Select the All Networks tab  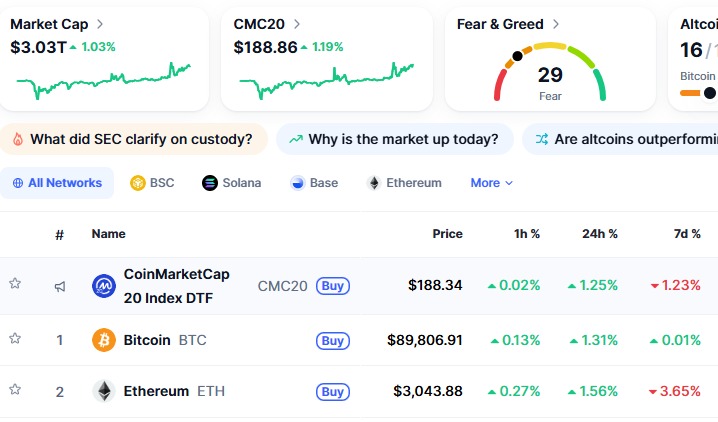tap(57, 183)
